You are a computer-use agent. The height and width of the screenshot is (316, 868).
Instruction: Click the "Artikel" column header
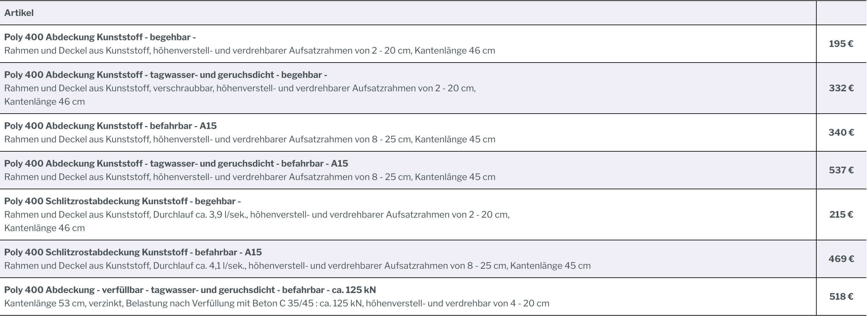[x=19, y=13]
